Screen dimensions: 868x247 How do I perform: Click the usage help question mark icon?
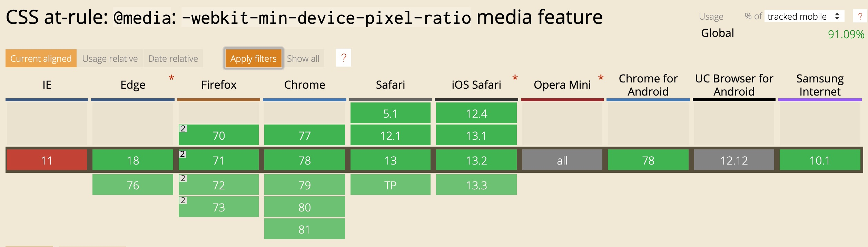[x=860, y=16]
